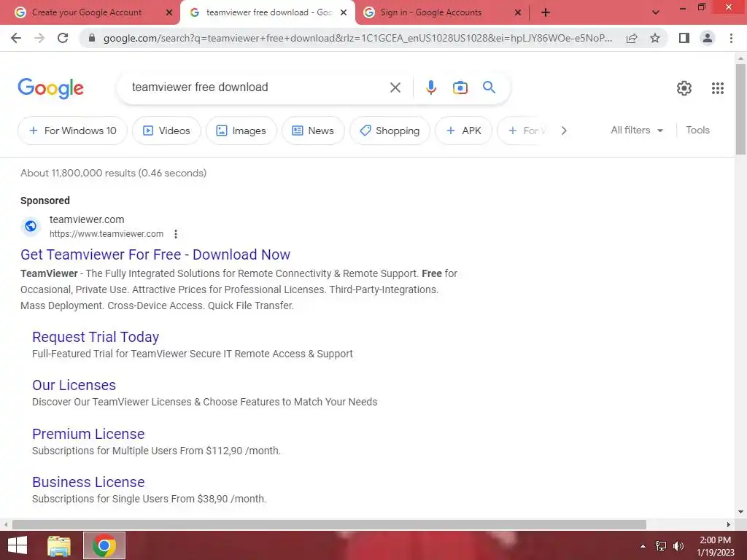Open the Google apps grid
Image resolution: width=747 pixels, height=560 pixels.
point(718,87)
